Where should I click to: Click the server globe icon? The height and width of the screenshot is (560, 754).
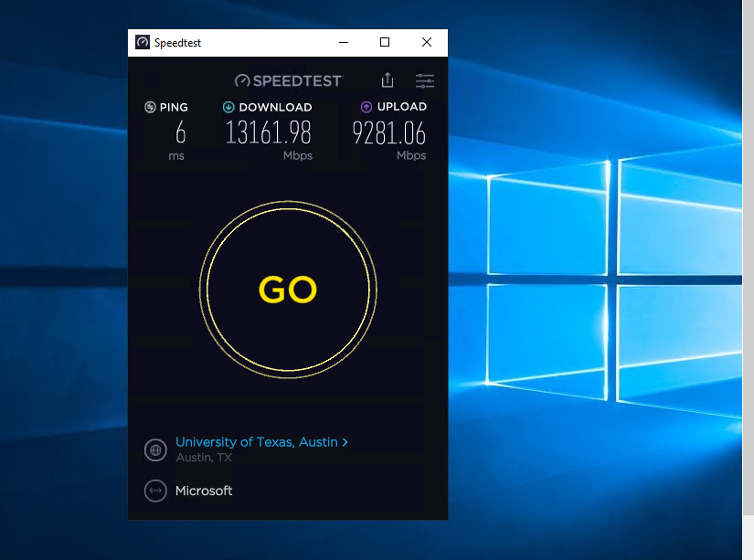(x=155, y=450)
